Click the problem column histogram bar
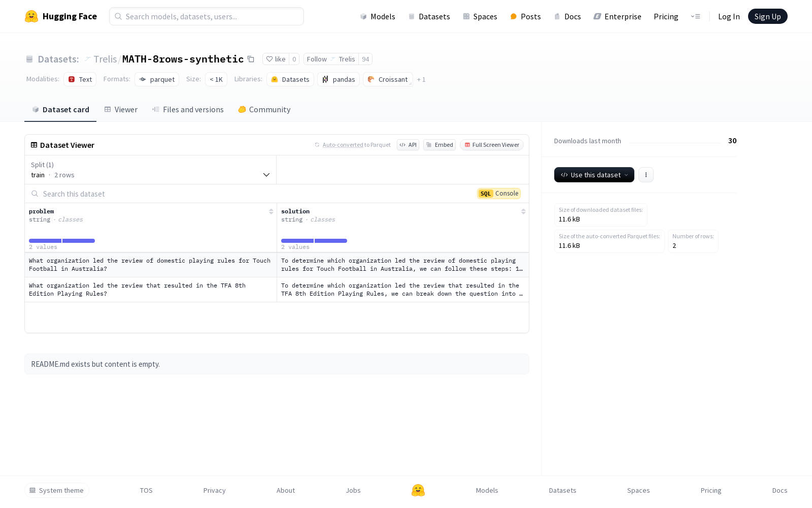Image resolution: width=812 pixels, height=508 pixels. (x=62, y=241)
